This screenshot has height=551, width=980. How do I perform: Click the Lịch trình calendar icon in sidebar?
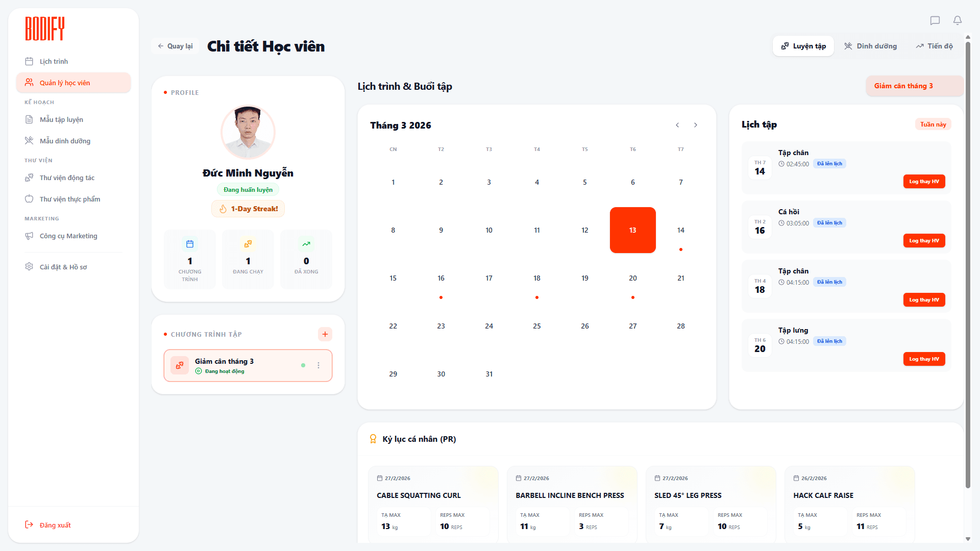29,61
